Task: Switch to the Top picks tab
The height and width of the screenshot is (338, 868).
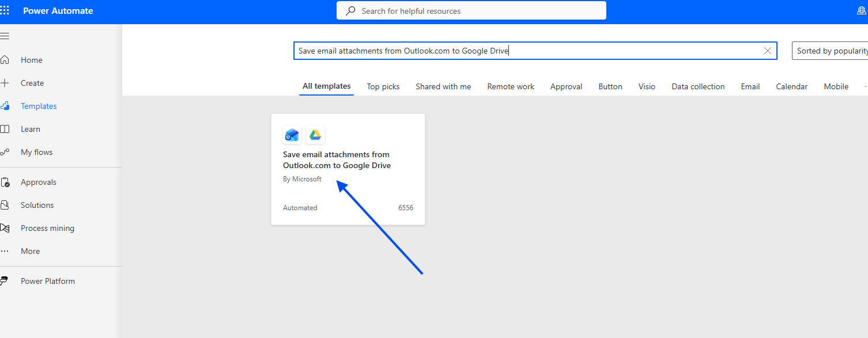Action: click(383, 86)
